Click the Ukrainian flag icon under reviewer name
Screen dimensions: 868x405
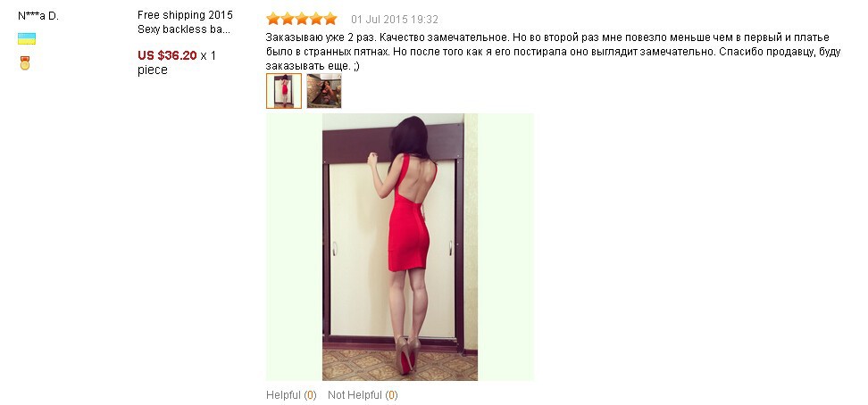pyautogui.click(x=27, y=38)
